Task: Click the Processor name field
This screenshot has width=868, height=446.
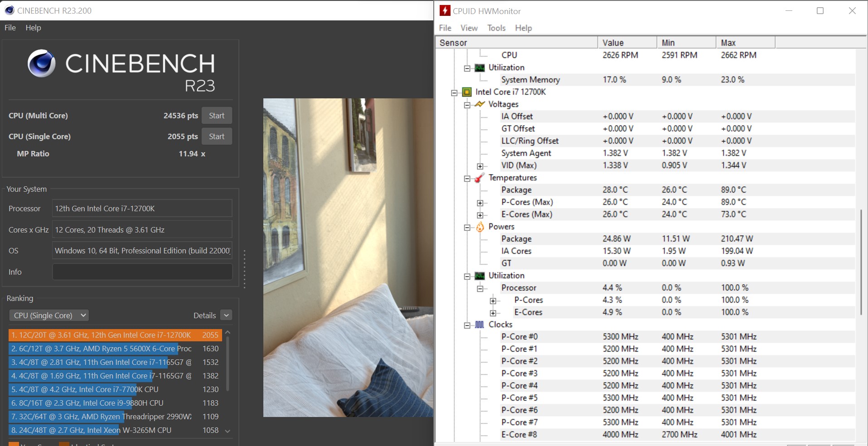Action: click(142, 208)
